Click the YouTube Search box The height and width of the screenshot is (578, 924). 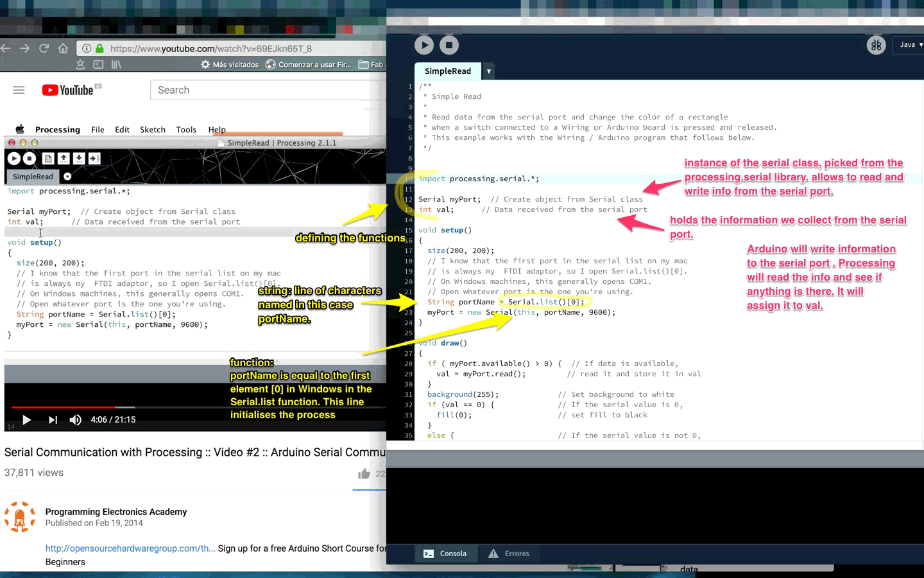coord(268,90)
